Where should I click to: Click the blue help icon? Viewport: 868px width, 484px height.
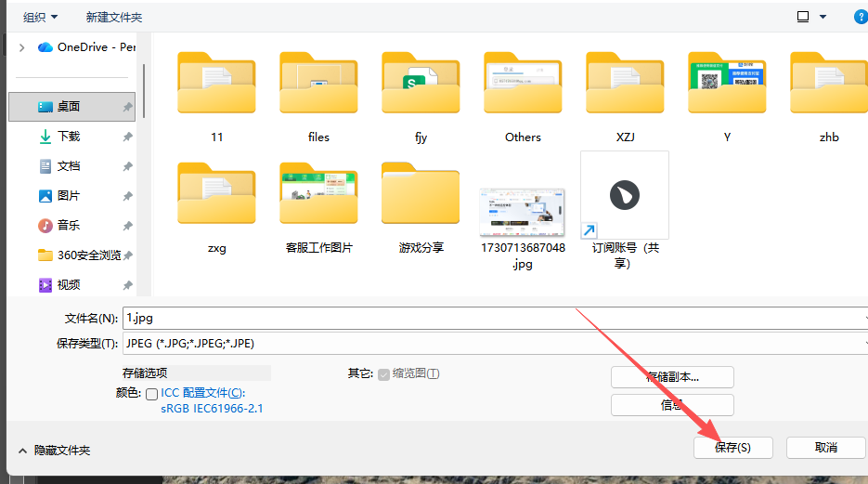point(861,17)
